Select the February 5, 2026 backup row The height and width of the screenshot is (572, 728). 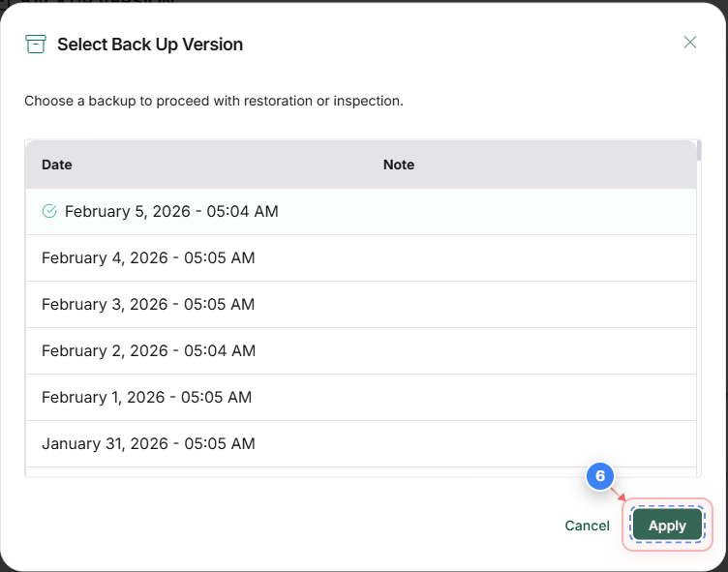(x=361, y=211)
